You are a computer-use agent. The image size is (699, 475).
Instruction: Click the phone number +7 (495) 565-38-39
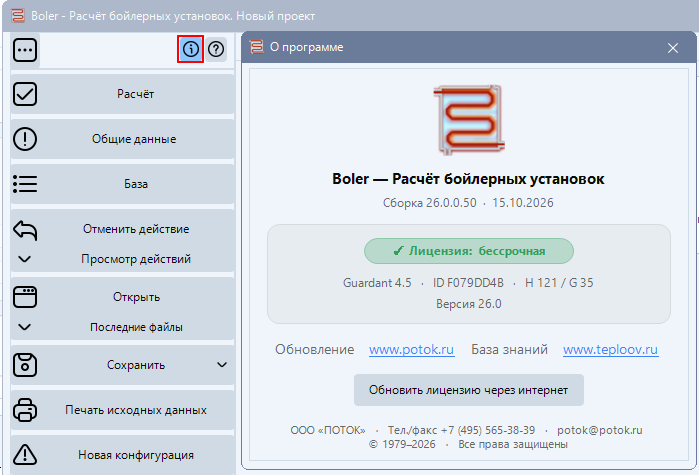488,430
